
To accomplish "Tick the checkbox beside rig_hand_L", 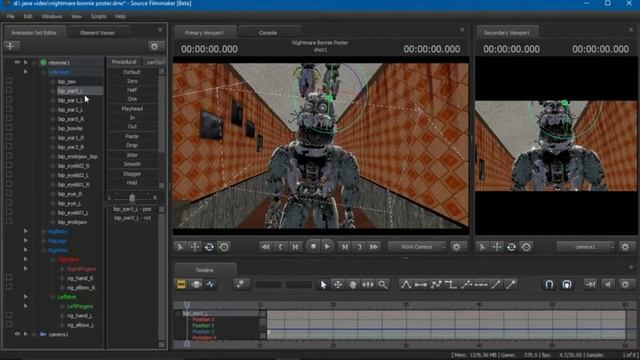I will pyautogui.click(x=9, y=315).
